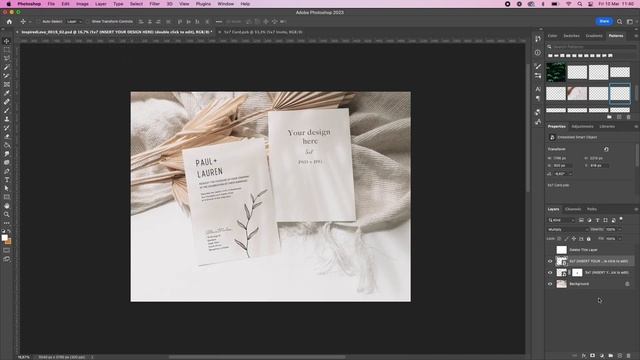Click the layer mask thumbnail on second 5x7 layer
The image size is (640, 360).
pyautogui.click(x=577, y=273)
